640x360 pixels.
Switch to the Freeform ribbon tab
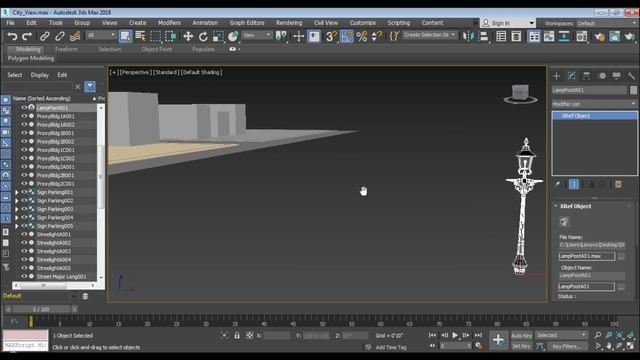point(66,49)
